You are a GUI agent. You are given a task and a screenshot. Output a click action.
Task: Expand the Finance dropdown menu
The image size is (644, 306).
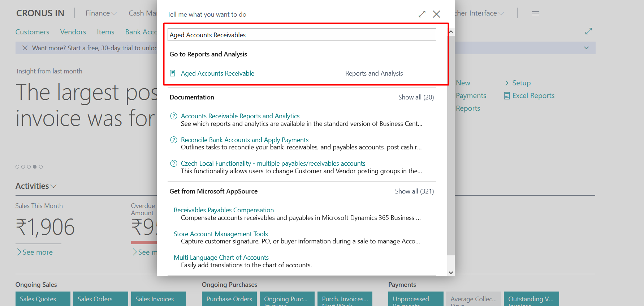(101, 13)
